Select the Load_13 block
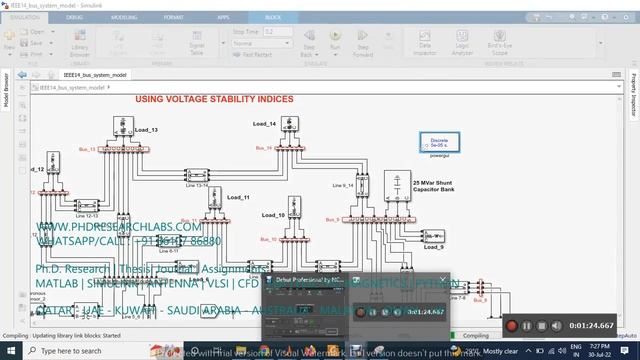 coord(123,126)
